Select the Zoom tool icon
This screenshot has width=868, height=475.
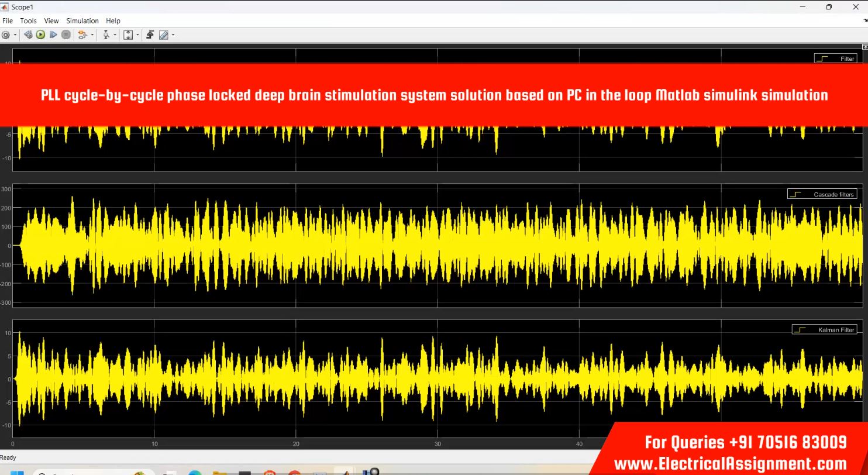(x=106, y=35)
